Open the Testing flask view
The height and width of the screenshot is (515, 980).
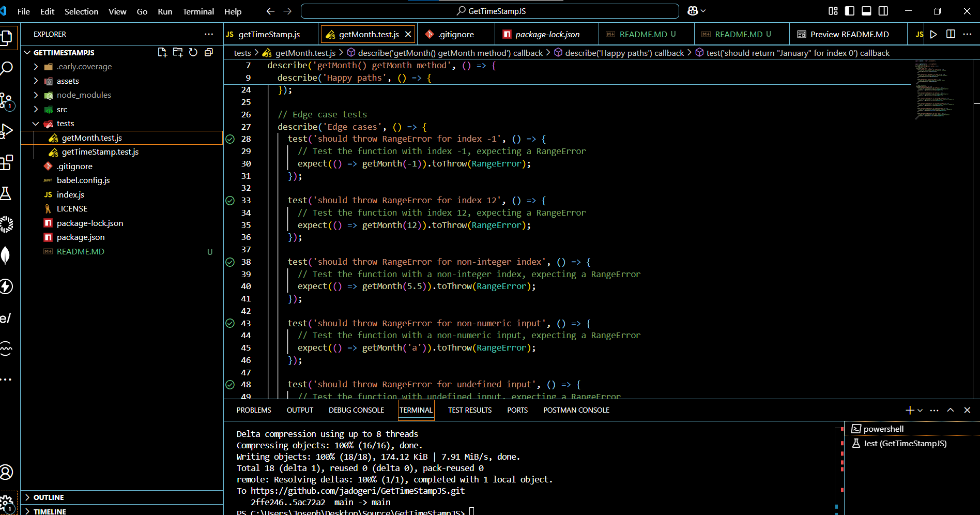pos(6,193)
